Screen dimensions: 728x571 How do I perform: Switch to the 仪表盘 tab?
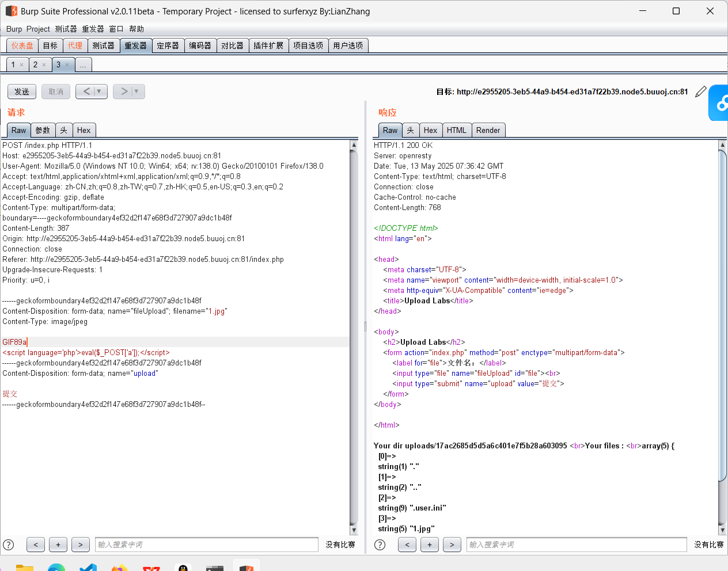pos(22,45)
